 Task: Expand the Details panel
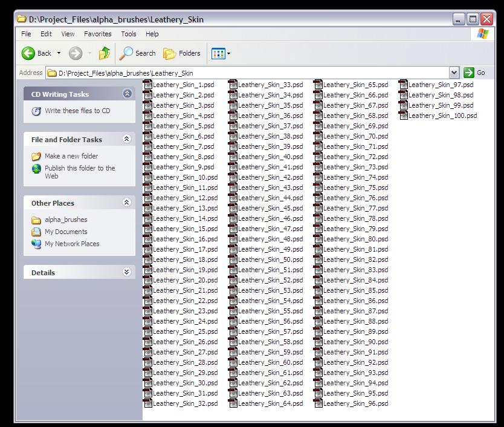click(127, 272)
